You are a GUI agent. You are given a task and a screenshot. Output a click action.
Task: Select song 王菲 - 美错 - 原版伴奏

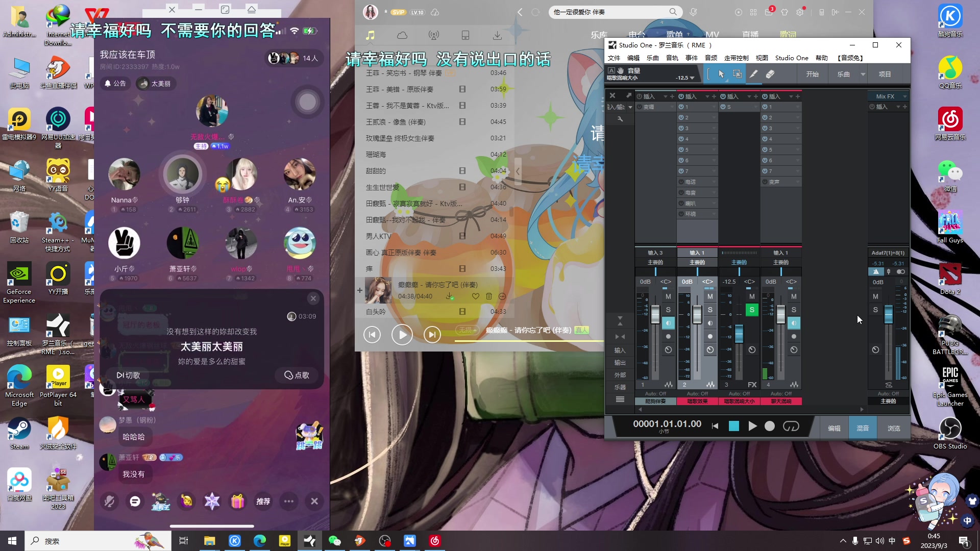pyautogui.click(x=435, y=89)
